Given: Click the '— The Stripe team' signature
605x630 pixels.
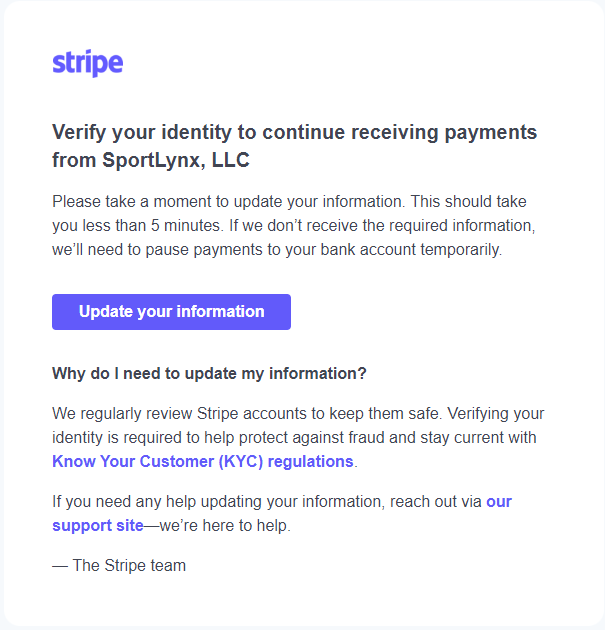Looking at the screenshot, I should [119, 565].
